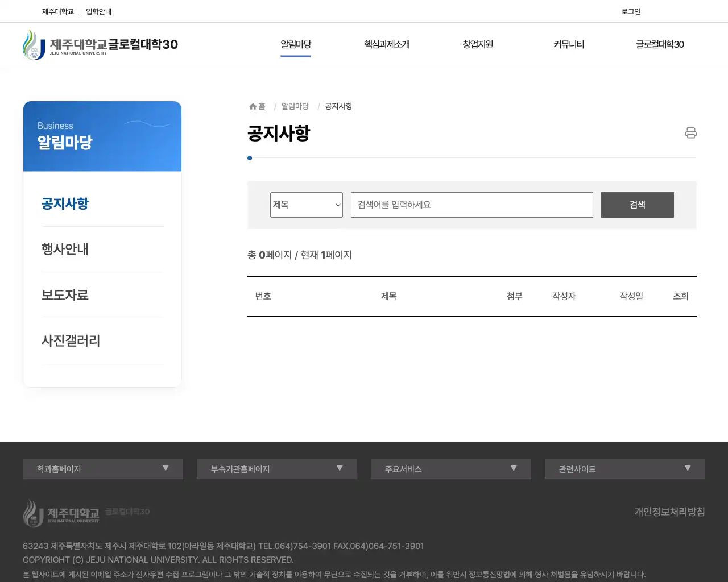728x582 pixels.
Task: Expand the 부속기관홈페이지 dropdown
Action: click(276, 469)
